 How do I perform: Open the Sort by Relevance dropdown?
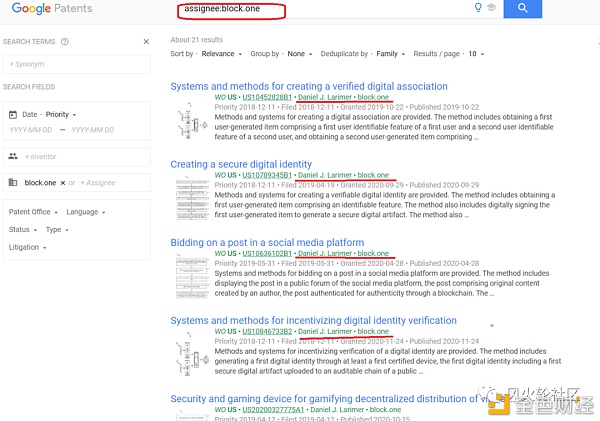click(x=222, y=54)
